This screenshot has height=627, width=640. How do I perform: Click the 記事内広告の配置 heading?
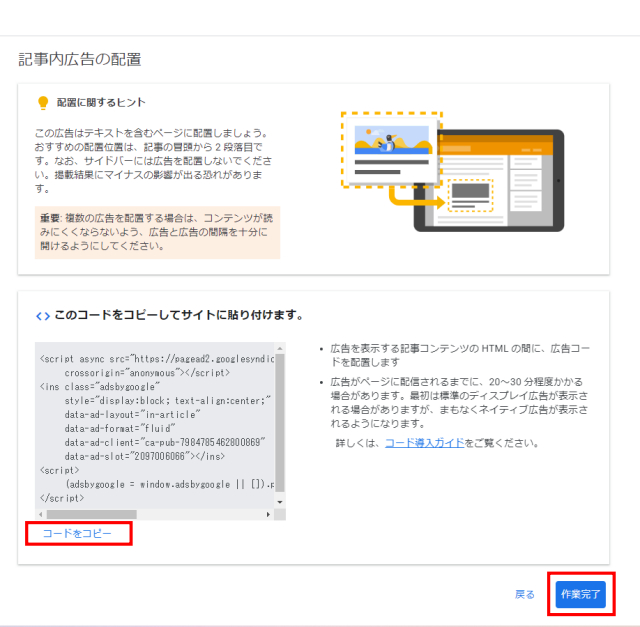80,60
